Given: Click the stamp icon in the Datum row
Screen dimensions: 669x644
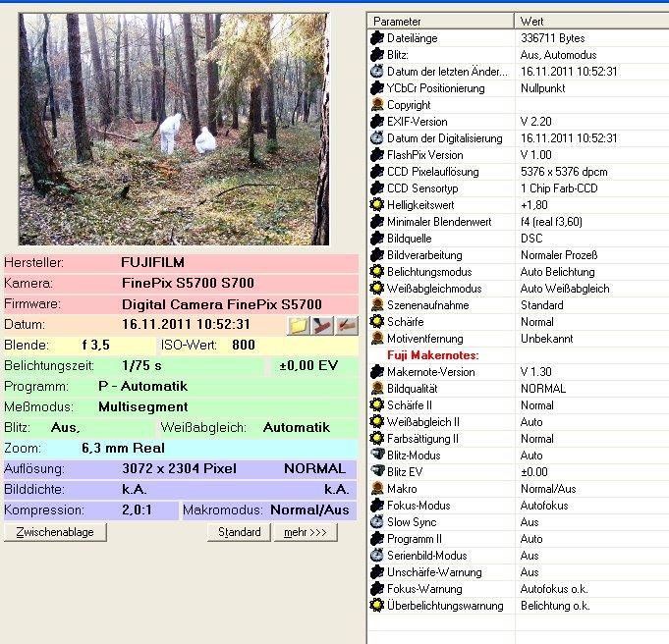Looking at the screenshot, I should (322, 325).
